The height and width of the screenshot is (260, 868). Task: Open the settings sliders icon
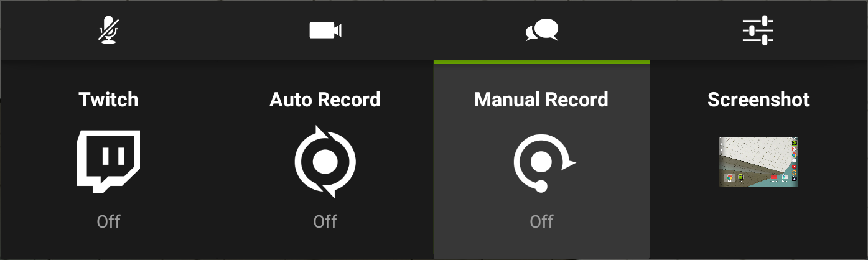(758, 30)
